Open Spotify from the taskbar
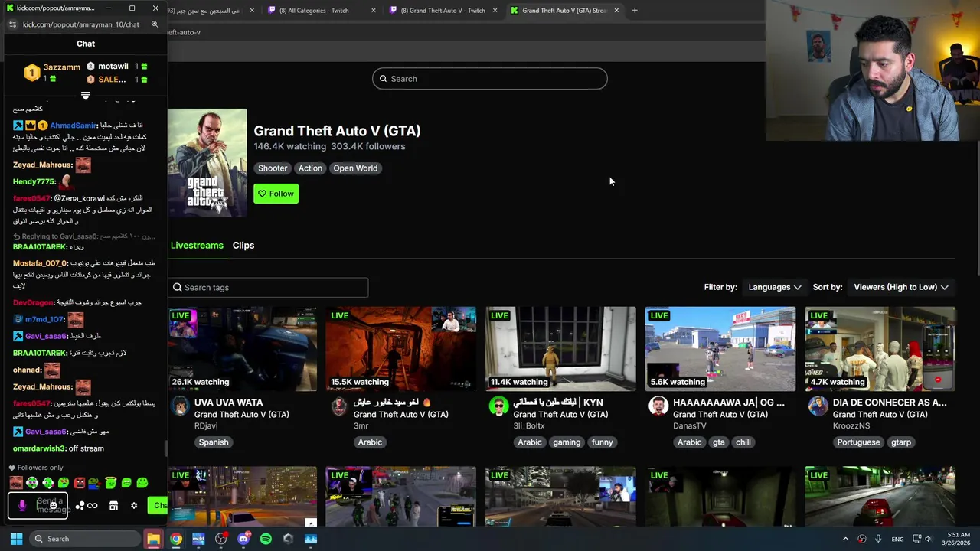The width and height of the screenshot is (980, 551). [266, 539]
